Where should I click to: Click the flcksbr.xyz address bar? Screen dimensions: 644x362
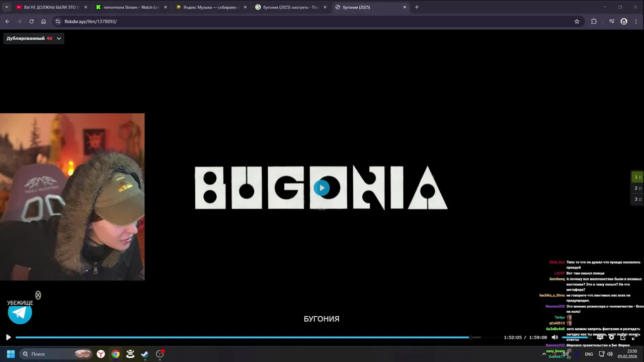[317, 22]
